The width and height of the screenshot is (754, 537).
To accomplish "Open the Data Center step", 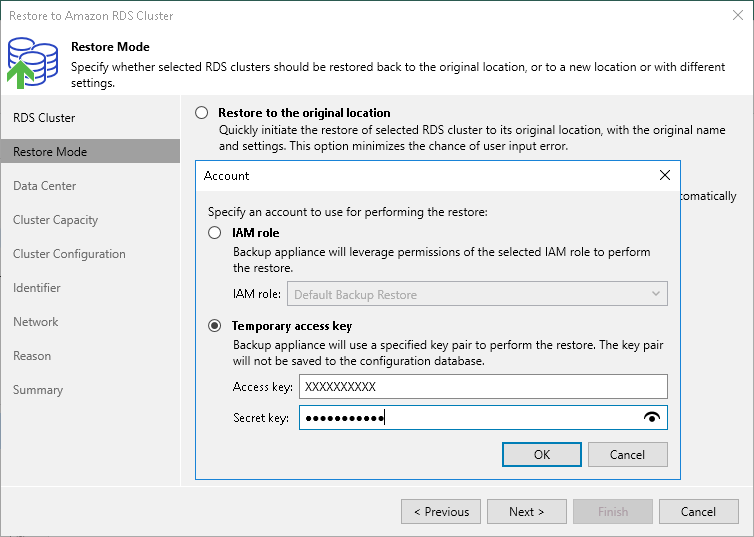I will point(45,186).
